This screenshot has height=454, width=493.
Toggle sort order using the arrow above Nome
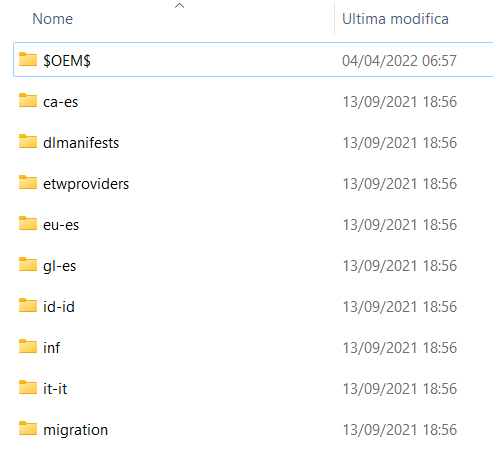coord(179,5)
